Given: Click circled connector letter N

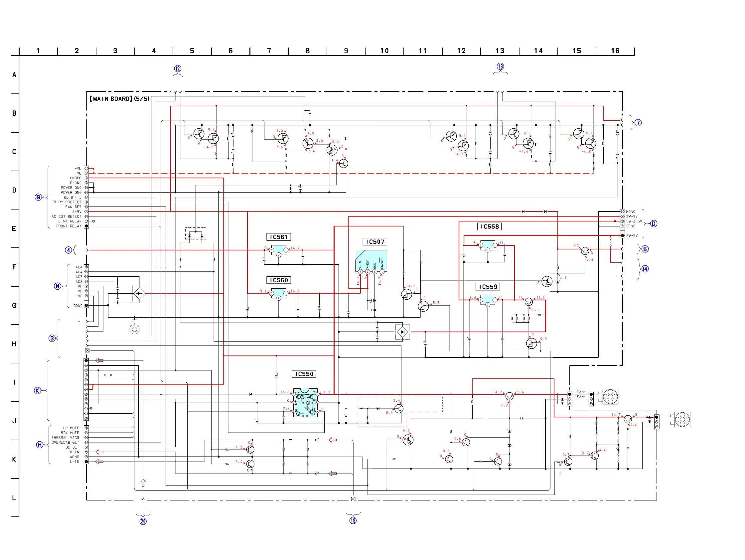Looking at the screenshot, I should pos(58,286).
